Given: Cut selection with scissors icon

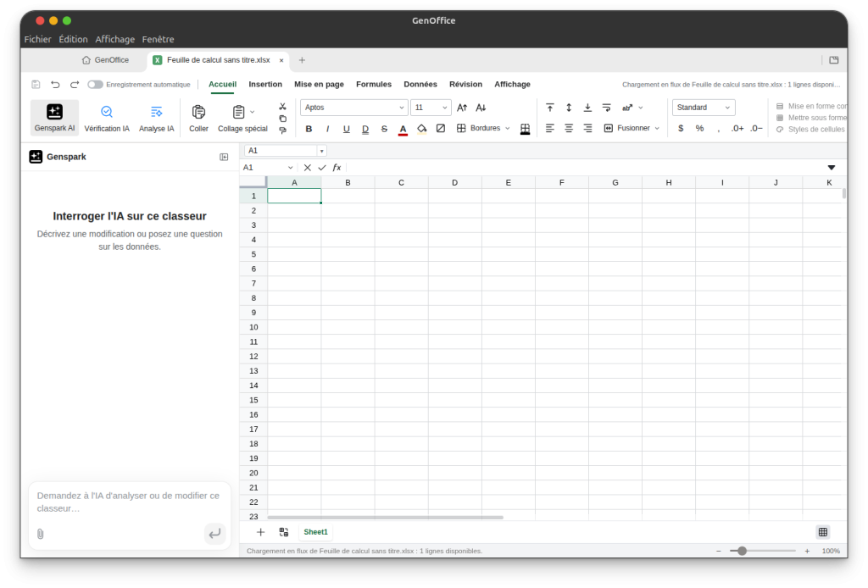Looking at the screenshot, I should [x=283, y=106].
